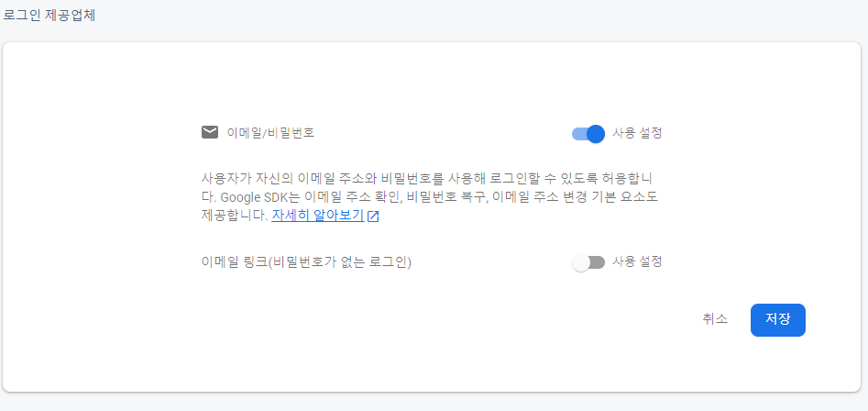Click the description line starting with 제공합니다
Image resolution: width=868 pixels, height=411 pixels.
tap(290, 216)
